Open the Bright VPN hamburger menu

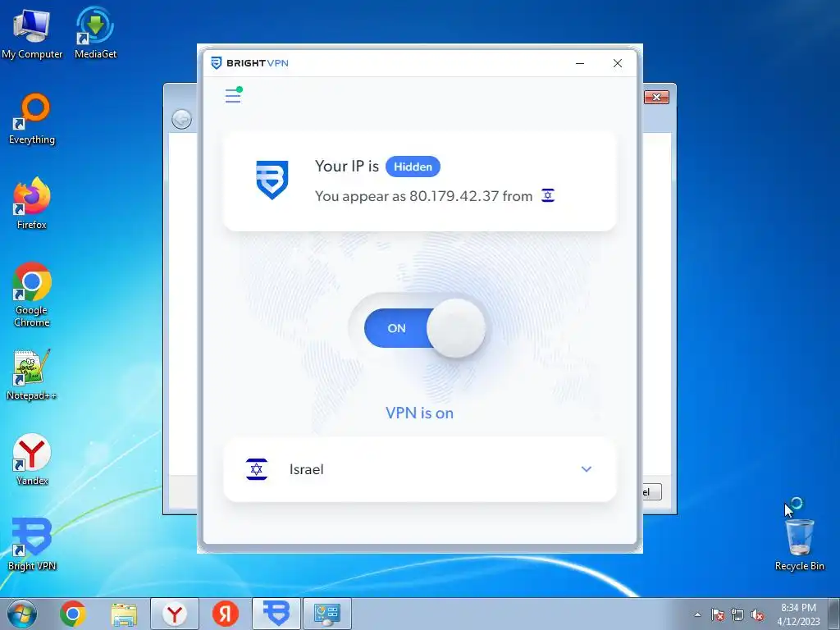(x=233, y=95)
